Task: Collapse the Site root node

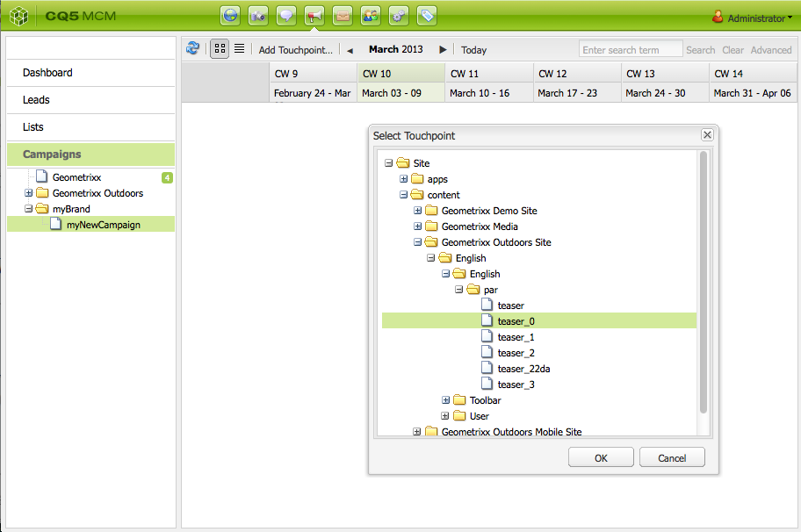Action: coord(389,163)
